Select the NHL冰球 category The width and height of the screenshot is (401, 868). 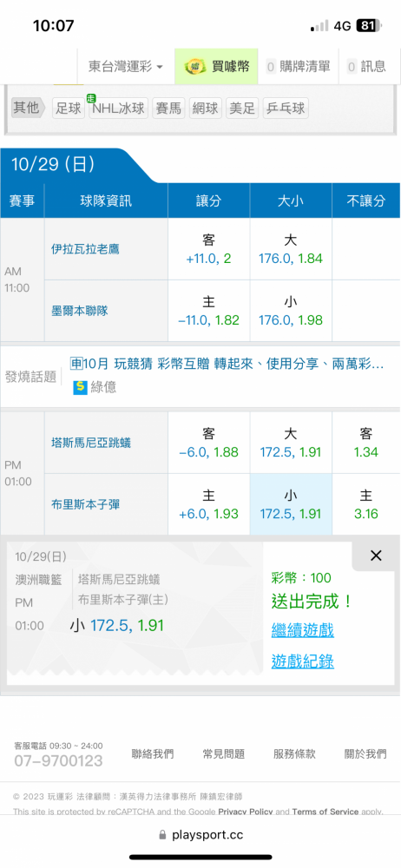[118, 108]
